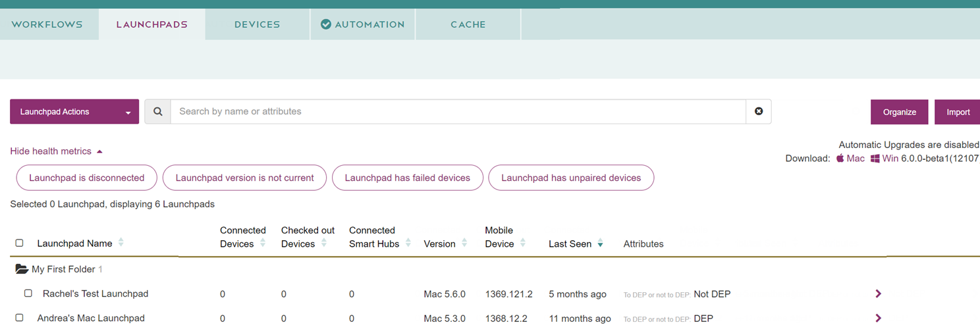
Task: Sort by the Launchpad Name arrows
Action: pos(121,243)
